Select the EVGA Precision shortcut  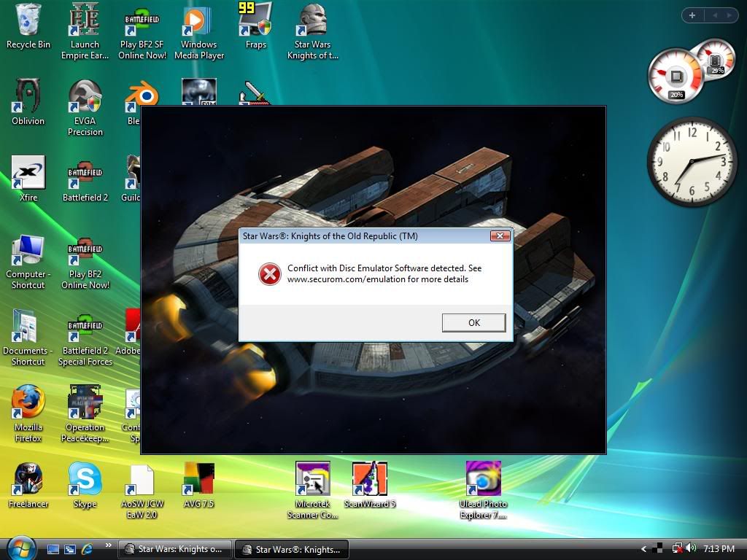pos(85,108)
